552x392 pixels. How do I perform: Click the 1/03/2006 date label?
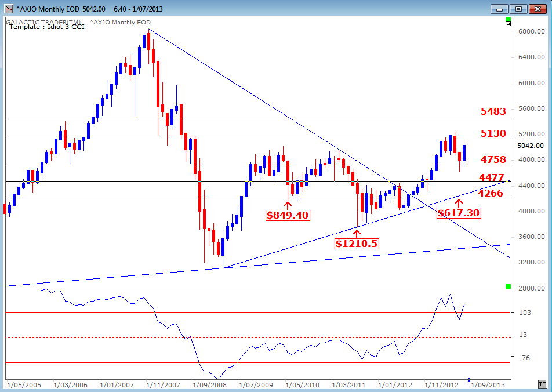pos(70,385)
